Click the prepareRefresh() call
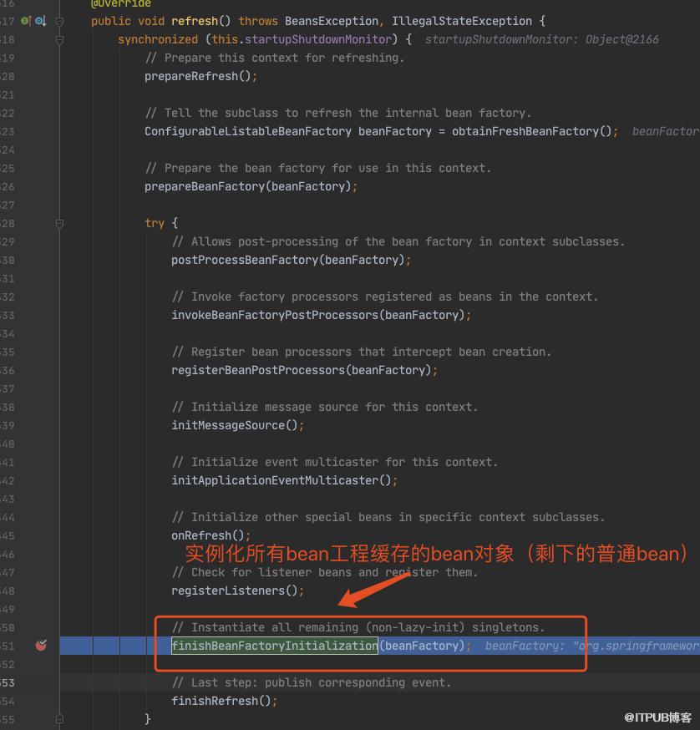Screen dimensions: 700x730 click(x=197, y=76)
